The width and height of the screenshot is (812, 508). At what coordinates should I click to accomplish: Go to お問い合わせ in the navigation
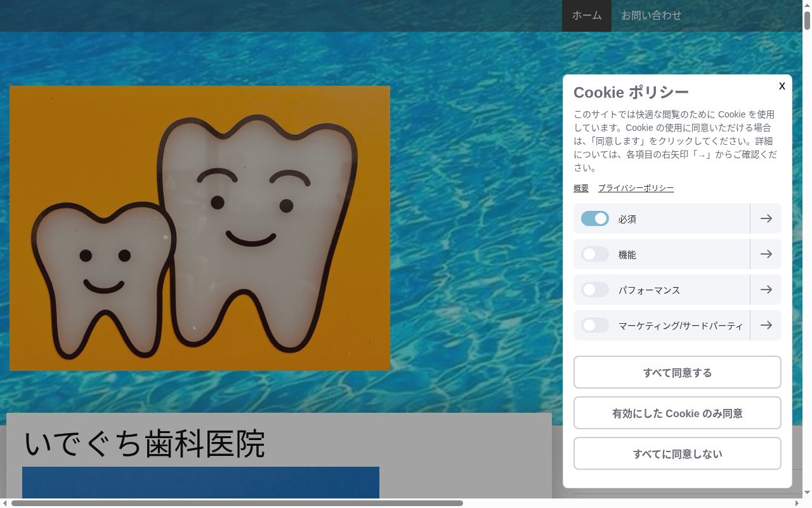651,16
